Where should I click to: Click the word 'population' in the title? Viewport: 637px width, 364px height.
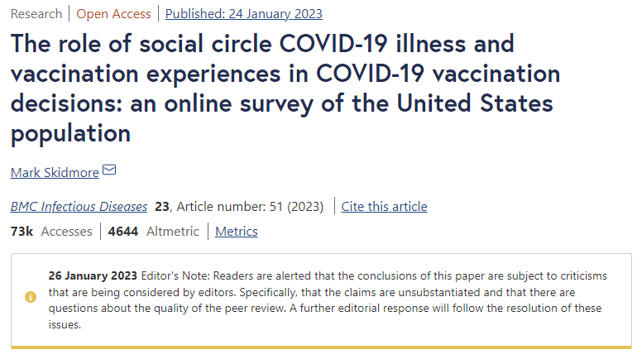(70, 133)
